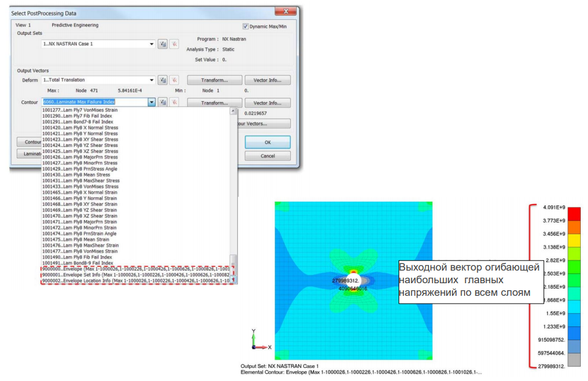This screenshot has height=381, width=588.
Task: Select 1001470..Lam Ply8 XZ Shear Strain
Action: pyautogui.click(x=80, y=216)
